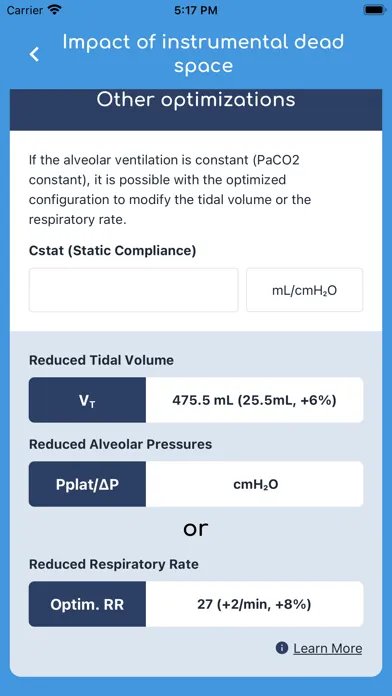Tap the battery indicator icon

coord(372,10)
